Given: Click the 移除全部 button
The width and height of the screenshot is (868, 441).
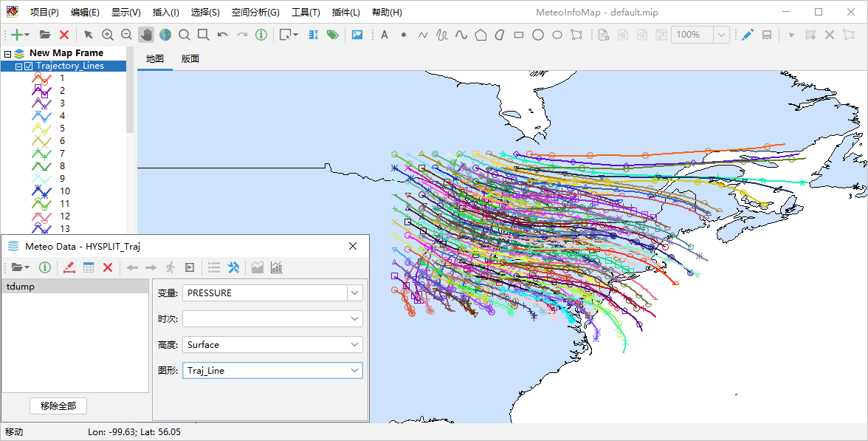Looking at the screenshot, I should coord(58,406).
